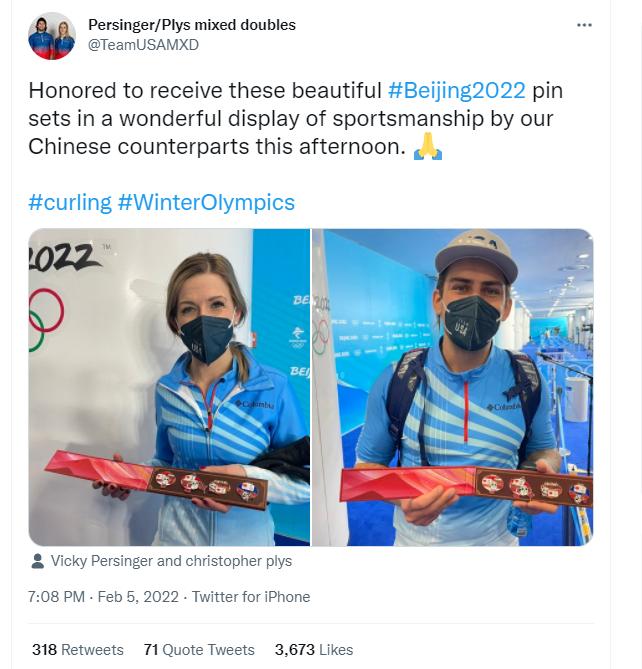Click the Twitter for iPhone source label
The height and width of the screenshot is (669, 642).
[251, 597]
